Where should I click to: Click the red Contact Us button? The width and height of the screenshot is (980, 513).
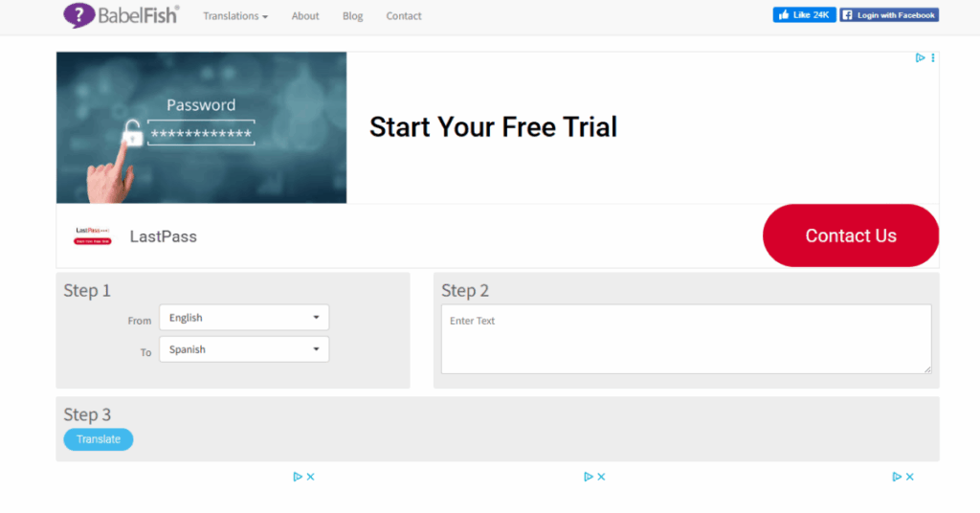pos(850,235)
